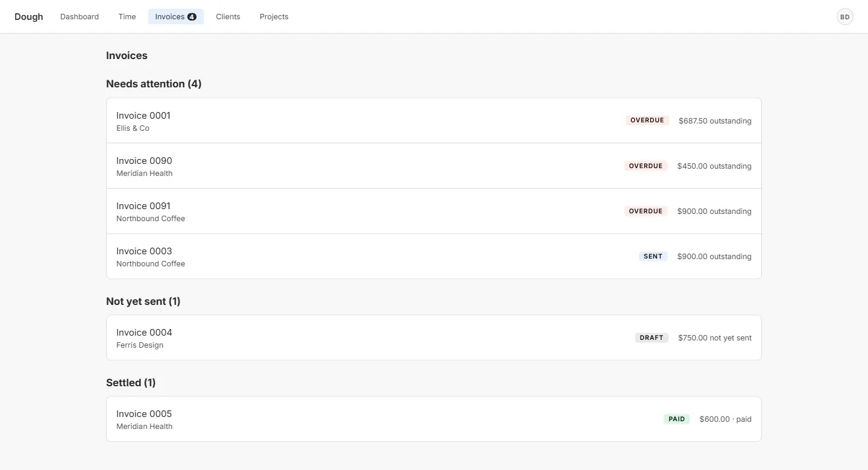
Task: Click $900.00 outstanding on Invoice 0003
Action: [714, 256]
